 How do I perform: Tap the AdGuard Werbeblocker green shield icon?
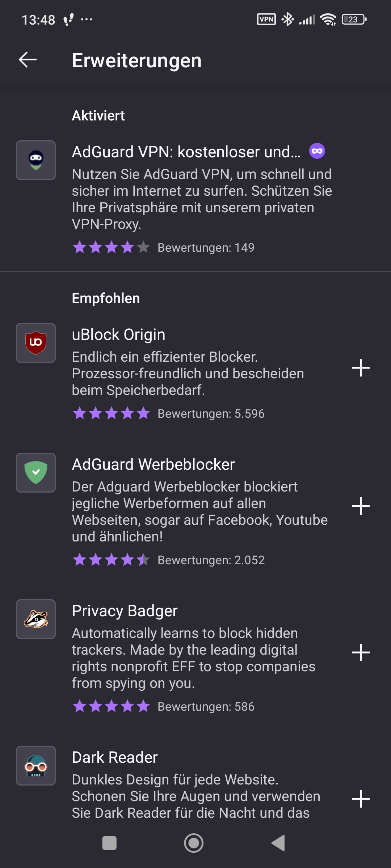coord(36,473)
